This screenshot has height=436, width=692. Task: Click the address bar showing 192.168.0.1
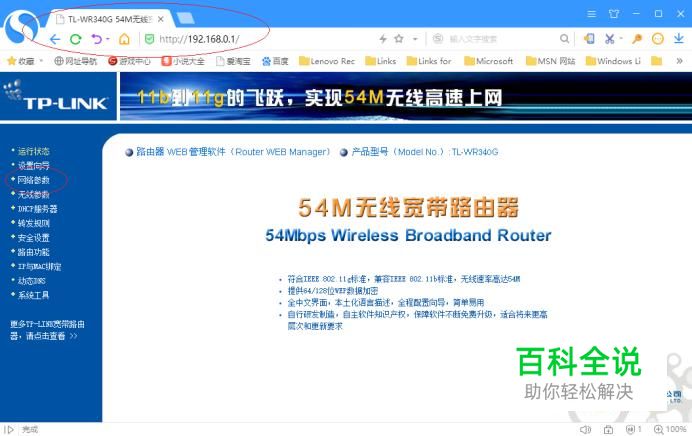[x=199, y=39]
